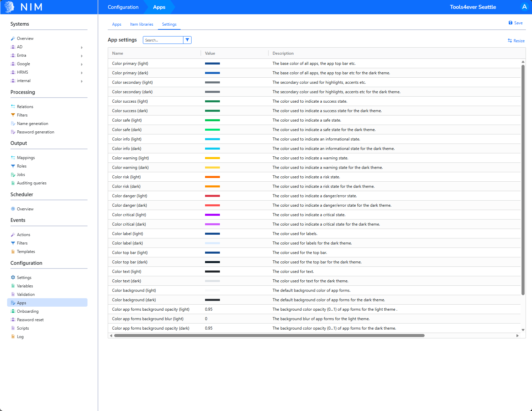Image resolution: width=532 pixels, height=411 pixels.
Task: Open Password reset icon
Action: click(13, 319)
